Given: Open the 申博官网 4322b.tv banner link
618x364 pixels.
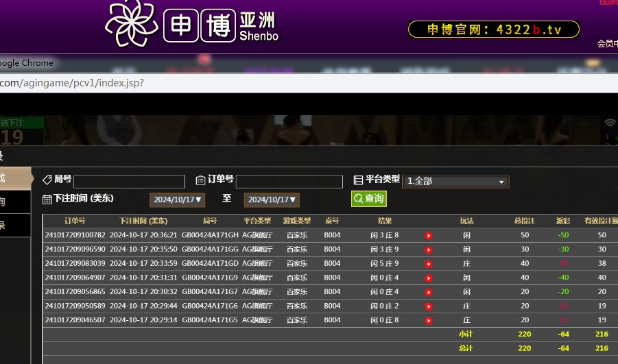Looking at the screenshot, I should tap(493, 29).
